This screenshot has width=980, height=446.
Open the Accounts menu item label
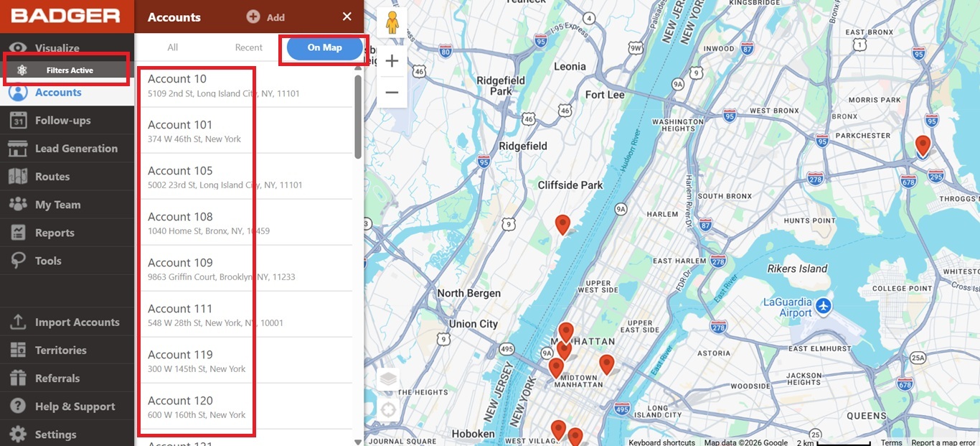58,92
